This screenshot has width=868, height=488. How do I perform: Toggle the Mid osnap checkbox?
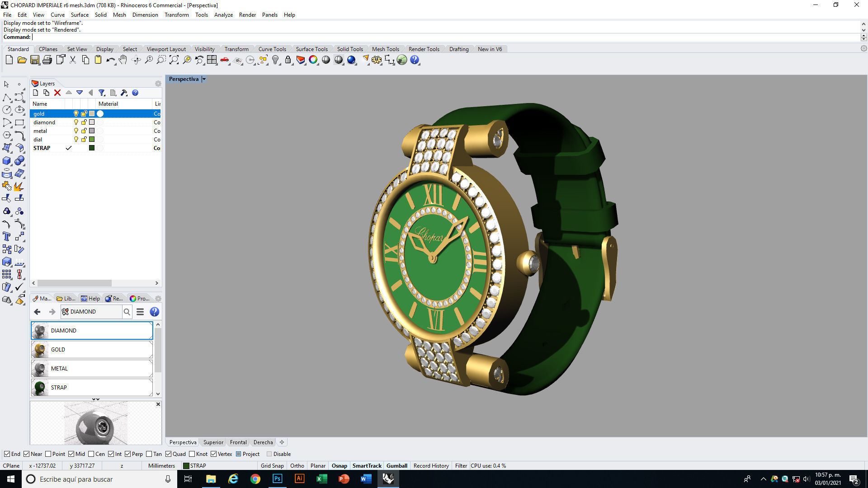coord(71,454)
